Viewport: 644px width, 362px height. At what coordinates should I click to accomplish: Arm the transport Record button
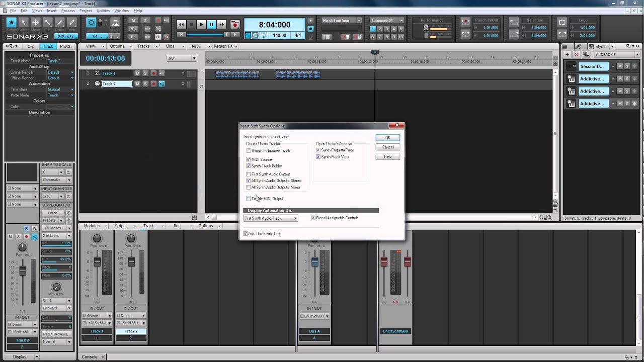click(x=234, y=24)
